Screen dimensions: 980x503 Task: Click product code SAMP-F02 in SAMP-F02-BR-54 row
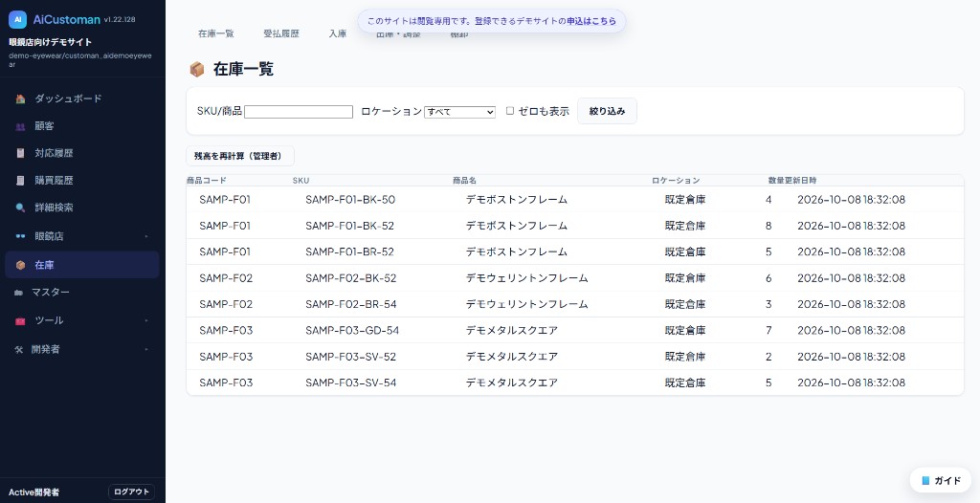tap(226, 305)
